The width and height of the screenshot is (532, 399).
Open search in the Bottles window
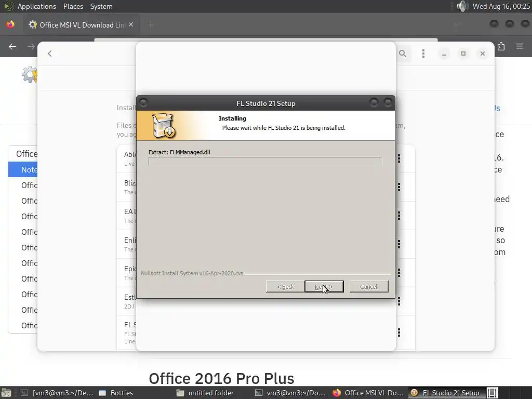[x=403, y=54]
